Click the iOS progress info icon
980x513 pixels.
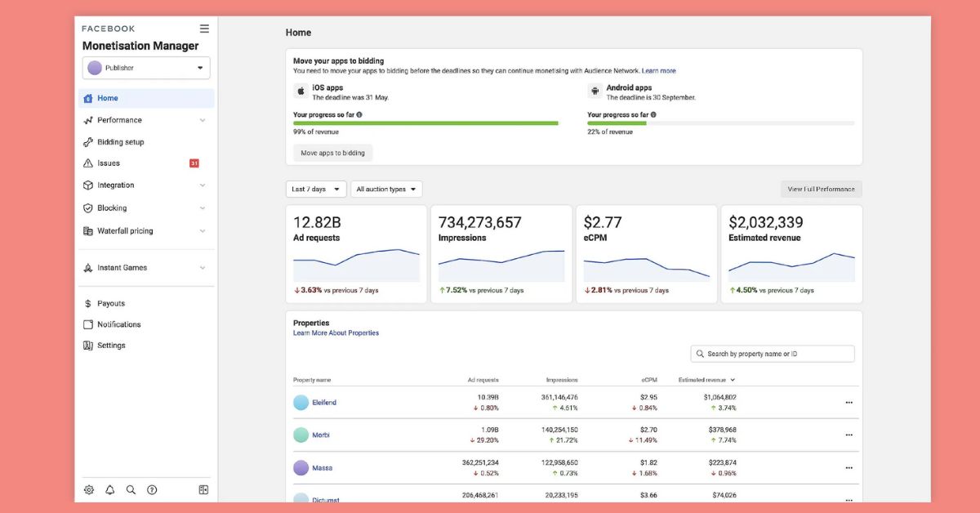[x=359, y=115]
